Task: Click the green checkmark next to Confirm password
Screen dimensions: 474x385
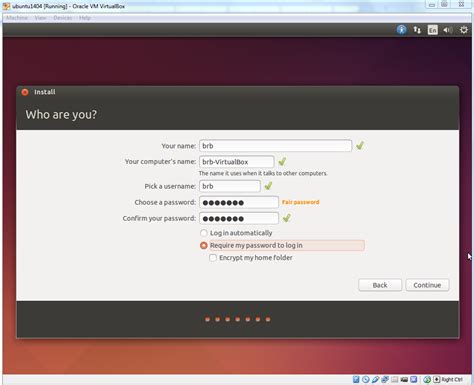Action: pos(287,218)
